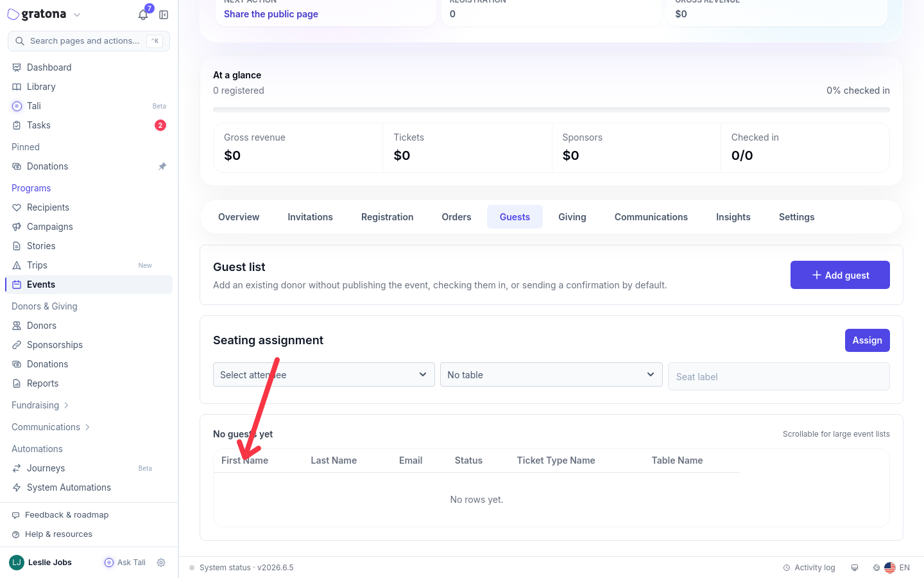Sort by First Name column header
The width and height of the screenshot is (924, 578).
[244, 460]
